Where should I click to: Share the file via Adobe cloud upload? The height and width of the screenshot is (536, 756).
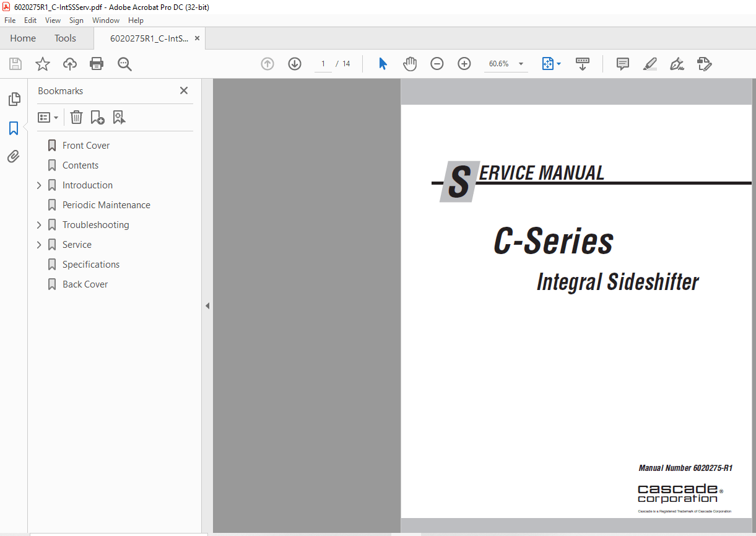[69, 64]
